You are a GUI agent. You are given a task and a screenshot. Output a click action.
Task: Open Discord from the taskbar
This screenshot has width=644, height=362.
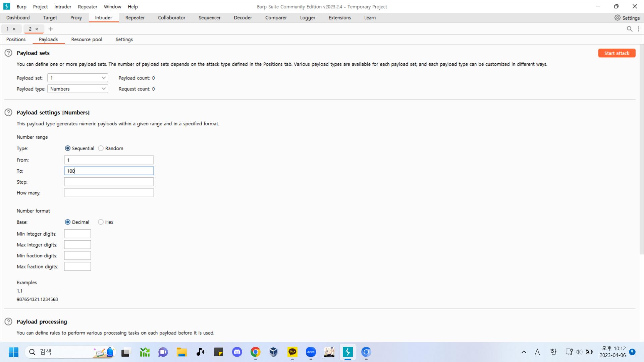click(x=237, y=352)
